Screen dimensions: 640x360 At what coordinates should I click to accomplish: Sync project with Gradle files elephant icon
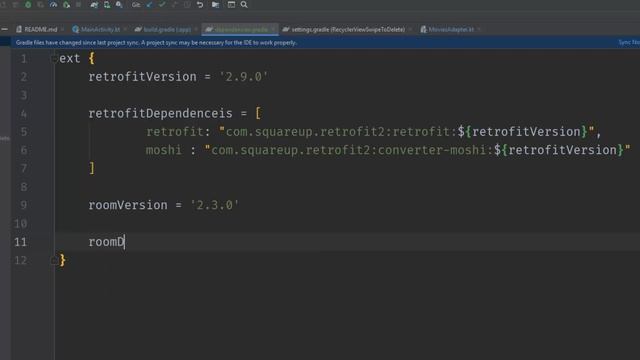[x=94, y=4]
